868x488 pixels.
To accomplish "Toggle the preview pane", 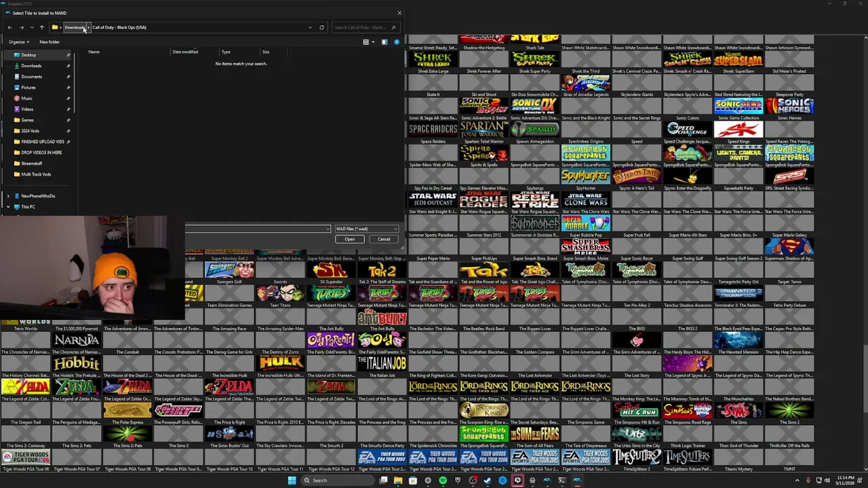I will (x=384, y=42).
